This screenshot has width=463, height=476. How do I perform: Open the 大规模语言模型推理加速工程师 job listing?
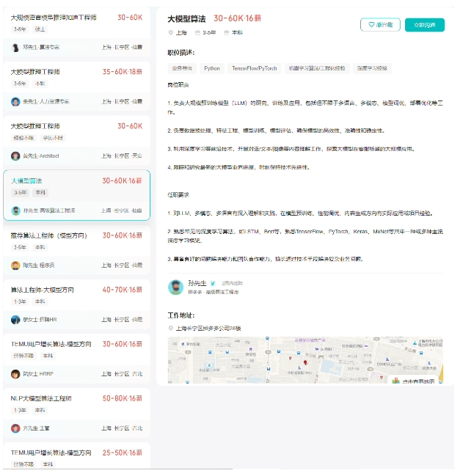click(55, 17)
